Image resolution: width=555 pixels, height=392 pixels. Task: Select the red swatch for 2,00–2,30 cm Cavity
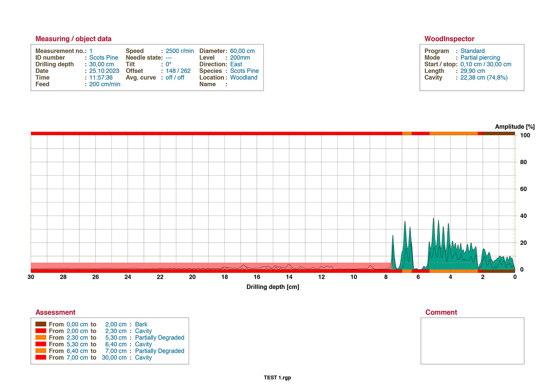coord(40,331)
